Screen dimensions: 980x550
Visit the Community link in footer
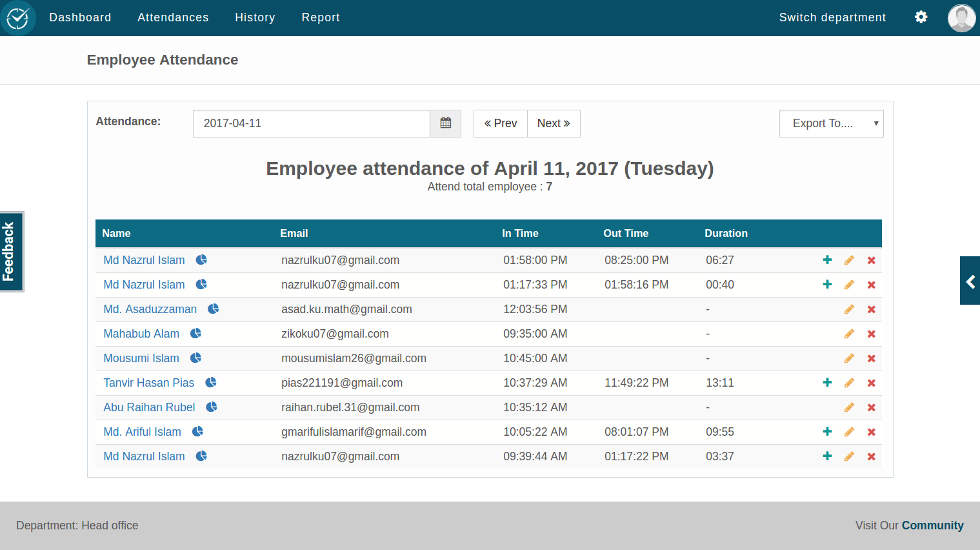point(932,525)
